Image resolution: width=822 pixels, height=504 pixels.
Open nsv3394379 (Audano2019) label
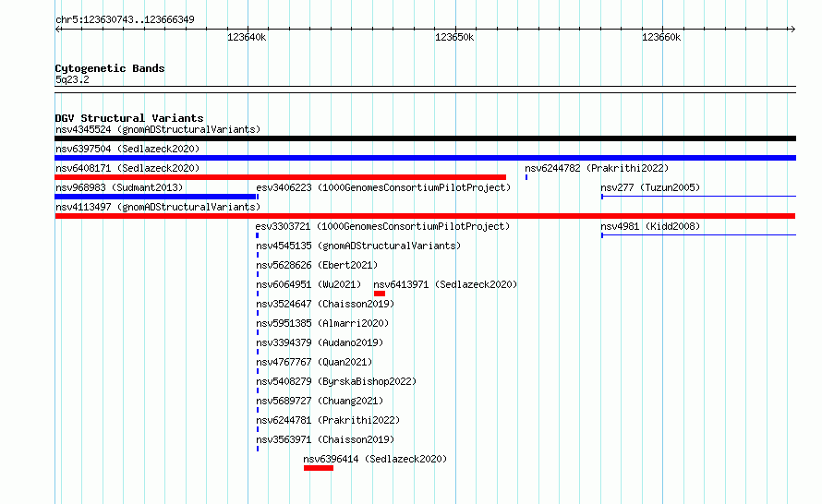click(x=320, y=342)
